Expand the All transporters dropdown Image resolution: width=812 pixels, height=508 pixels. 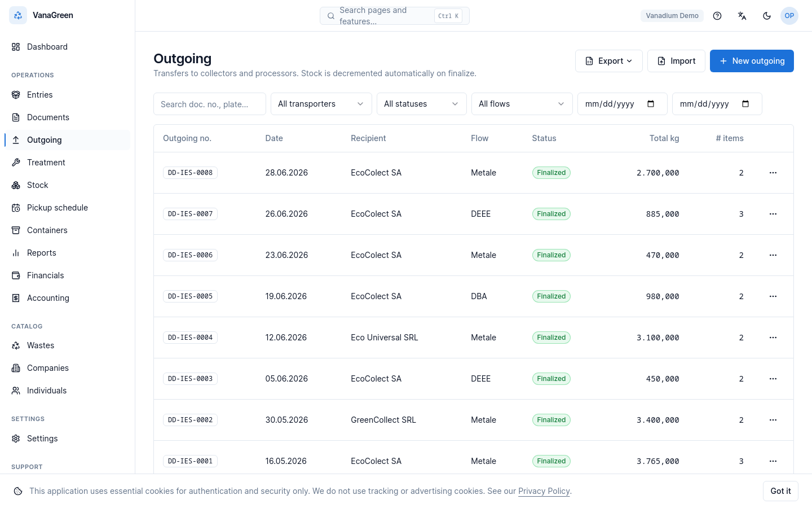321,104
